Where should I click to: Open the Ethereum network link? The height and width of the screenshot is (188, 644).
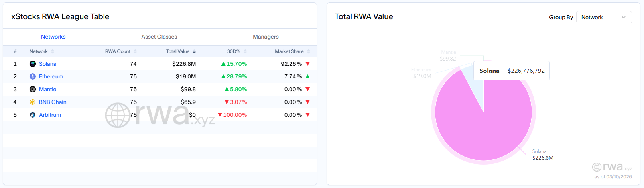[x=51, y=76]
